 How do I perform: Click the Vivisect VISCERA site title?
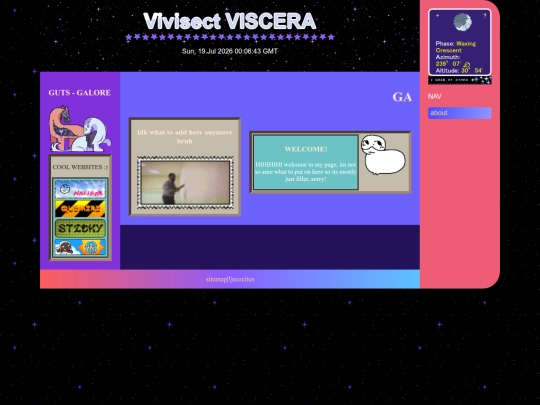pyautogui.click(x=230, y=21)
